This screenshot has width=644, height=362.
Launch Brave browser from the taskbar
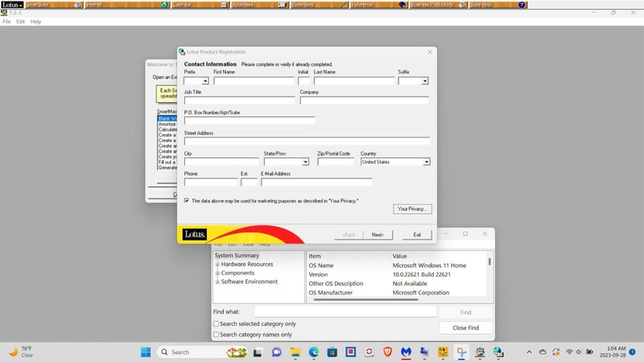point(388,352)
